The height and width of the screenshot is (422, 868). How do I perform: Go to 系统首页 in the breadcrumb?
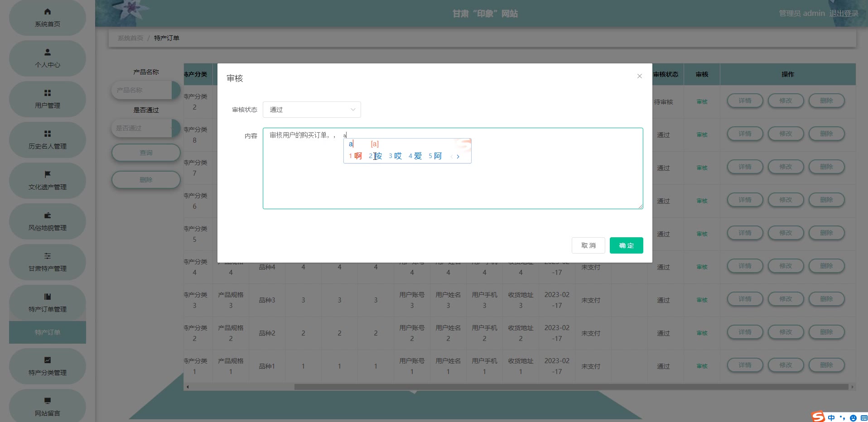point(130,38)
